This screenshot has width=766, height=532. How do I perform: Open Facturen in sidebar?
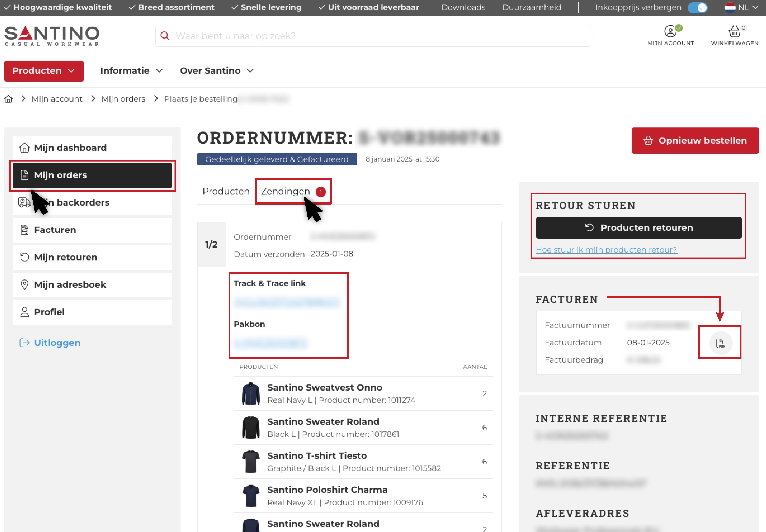[92, 230]
